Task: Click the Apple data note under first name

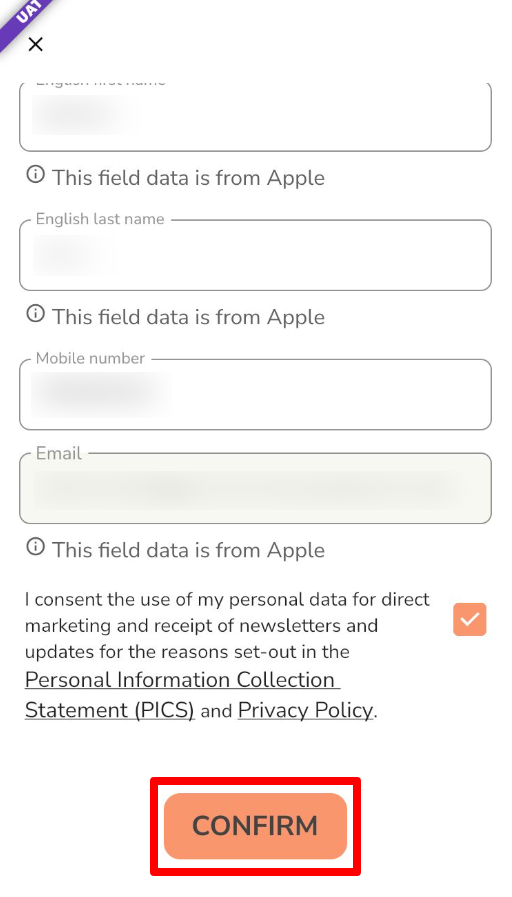Action: coord(188,178)
